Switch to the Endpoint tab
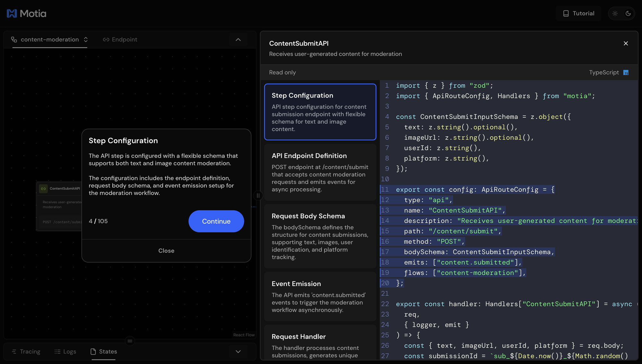642x364 pixels. pyautogui.click(x=120, y=39)
